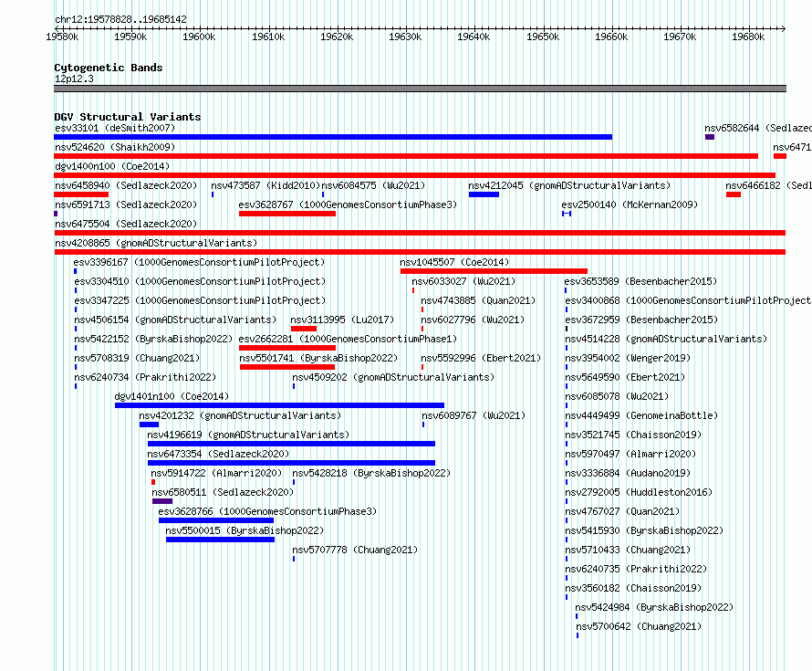Click nsv4212045 gnomAD variant blue bar
Image resolution: width=812 pixels, height=671 pixels.
tap(484, 194)
